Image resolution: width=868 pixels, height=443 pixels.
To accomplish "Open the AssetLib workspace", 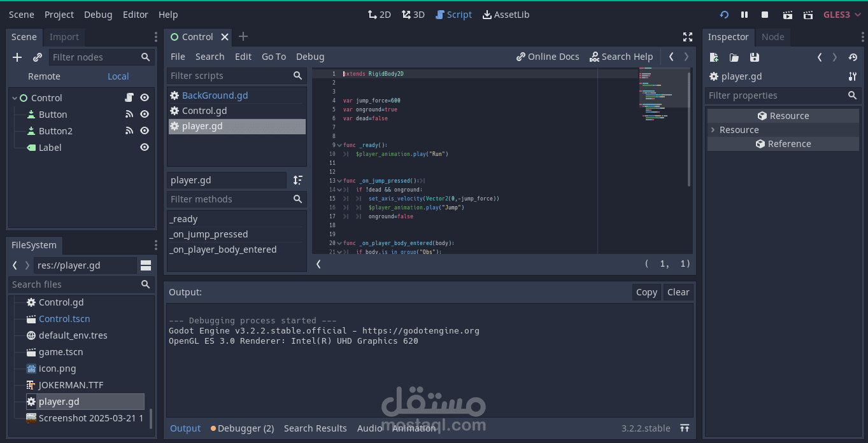I will [506, 15].
